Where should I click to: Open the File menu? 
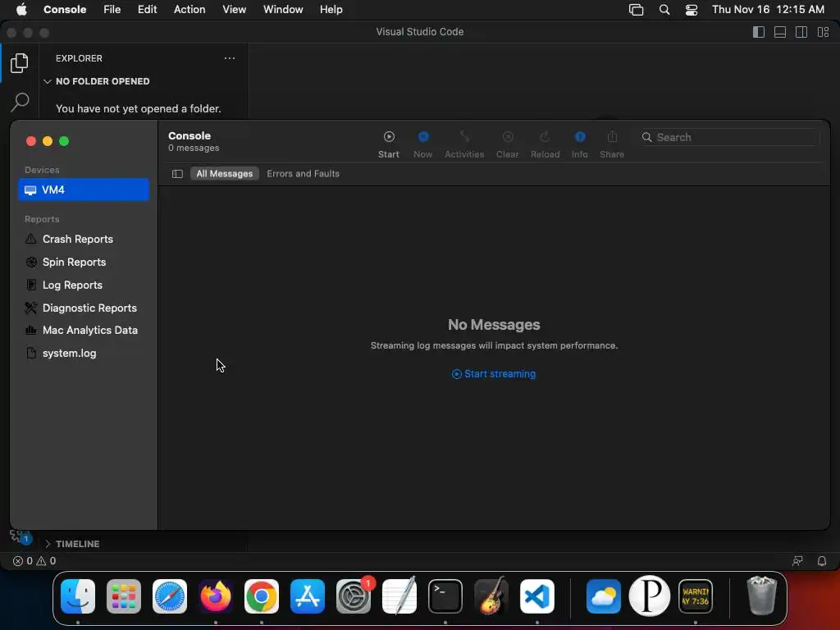click(112, 10)
